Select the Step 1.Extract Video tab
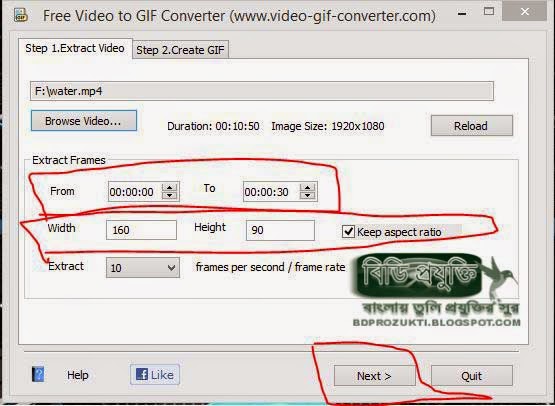Screen dimensions: 555x406 (75, 48)
